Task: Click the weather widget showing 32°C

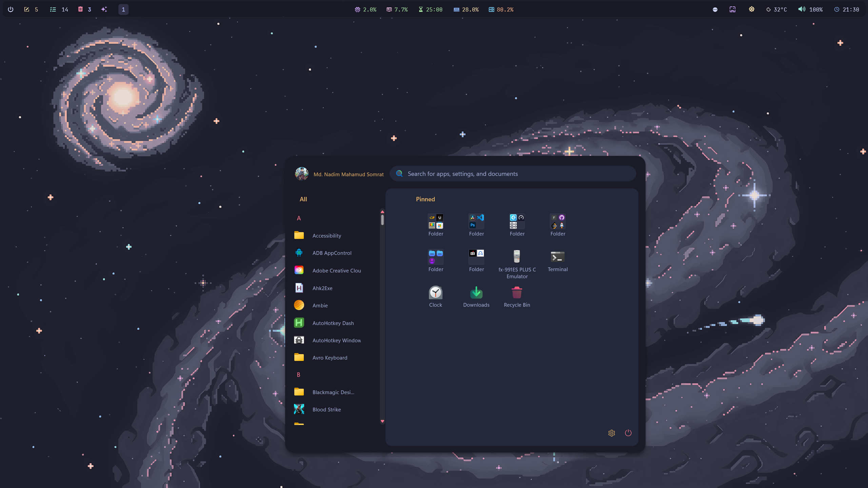Action: [x=776, y=9]
